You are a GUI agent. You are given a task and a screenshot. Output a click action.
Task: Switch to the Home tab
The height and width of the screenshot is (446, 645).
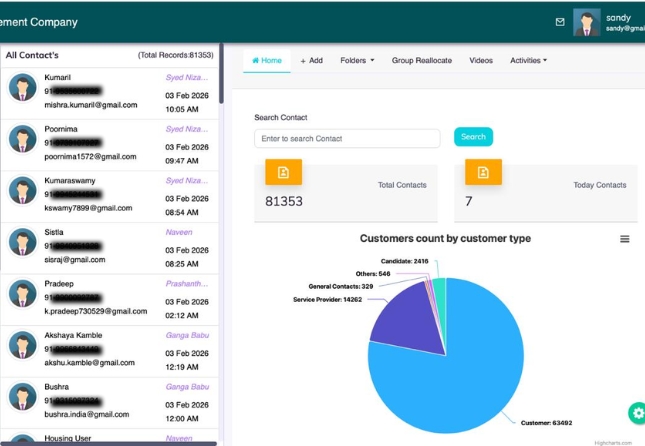pyautogui.click(x=267, y=61)
